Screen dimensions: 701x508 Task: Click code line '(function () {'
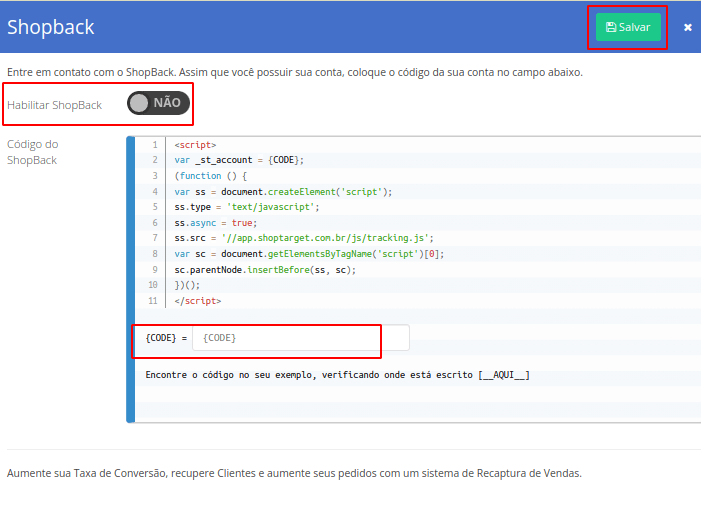[211, 176]
